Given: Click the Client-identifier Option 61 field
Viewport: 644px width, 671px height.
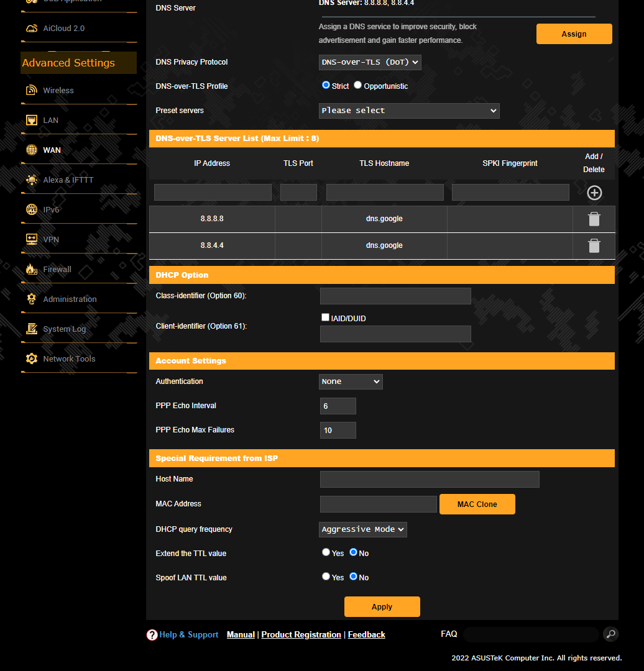Looking at the screenshot, I should [395, 334].
